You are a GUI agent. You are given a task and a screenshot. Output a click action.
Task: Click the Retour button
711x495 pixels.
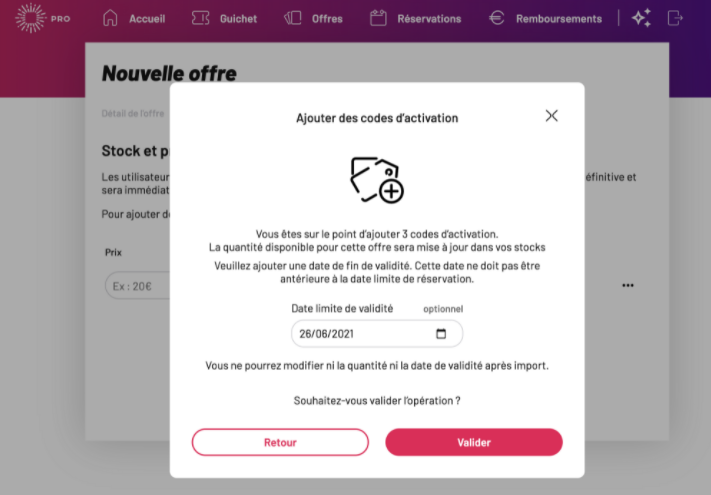pos(280,442)
